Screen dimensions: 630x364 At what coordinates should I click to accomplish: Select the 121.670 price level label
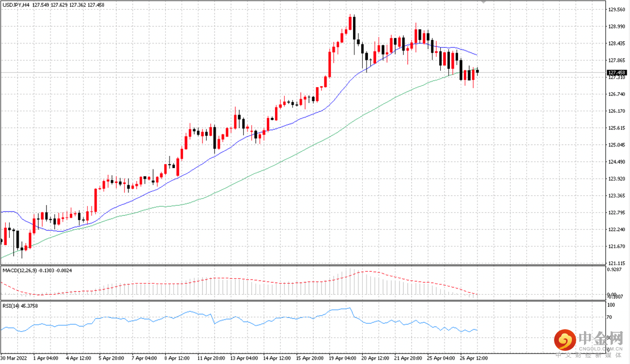(616, 246)
